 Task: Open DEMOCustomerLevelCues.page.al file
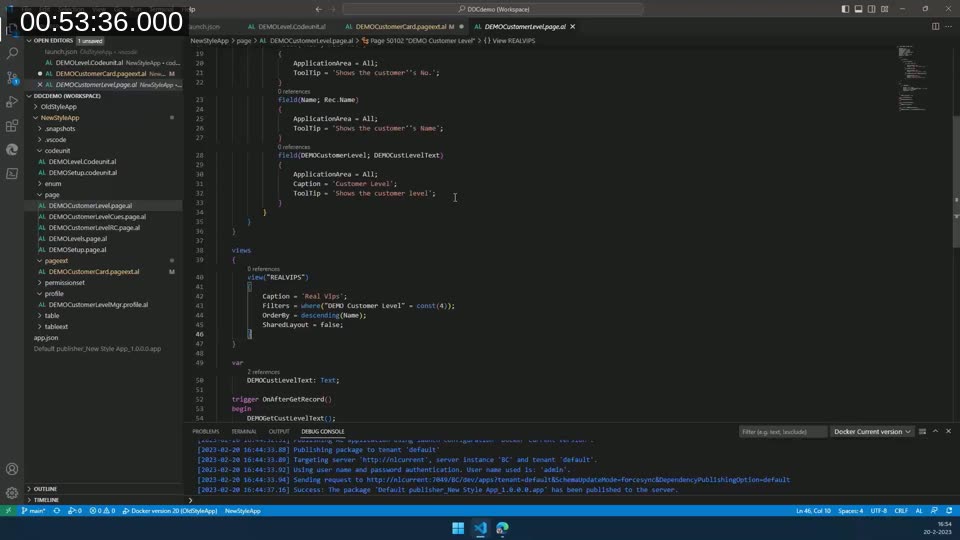pyautogui.click(x=97, y=217)
